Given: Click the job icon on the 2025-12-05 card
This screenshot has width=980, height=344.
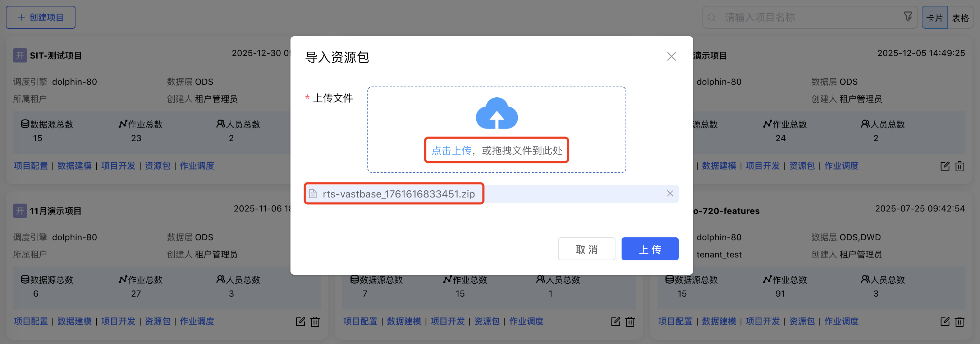Looking at the screenshot, I should 767,124.
